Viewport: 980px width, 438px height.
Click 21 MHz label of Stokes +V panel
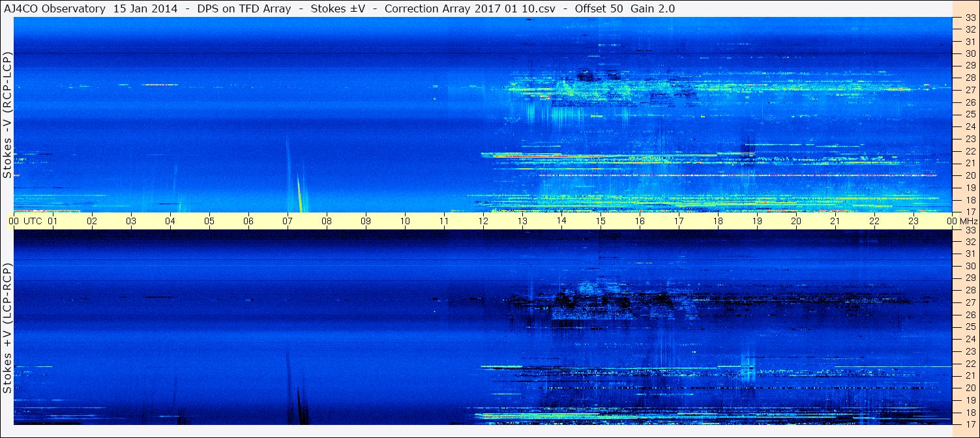(970, 375)
